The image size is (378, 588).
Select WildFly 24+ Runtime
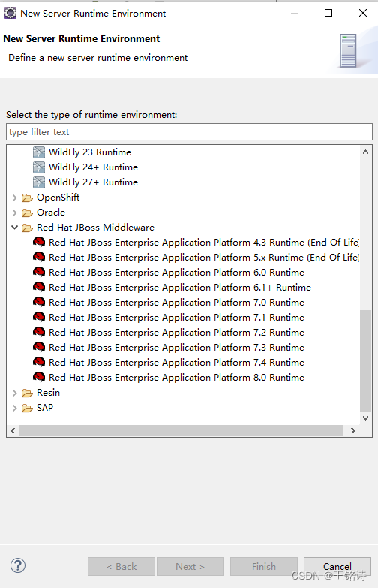click(93, 167)
